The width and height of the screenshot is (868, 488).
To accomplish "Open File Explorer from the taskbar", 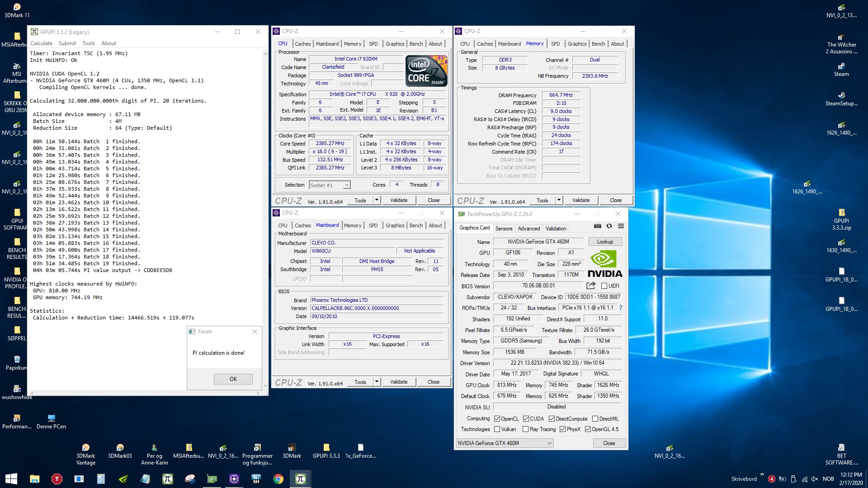I will coord(35,479).
